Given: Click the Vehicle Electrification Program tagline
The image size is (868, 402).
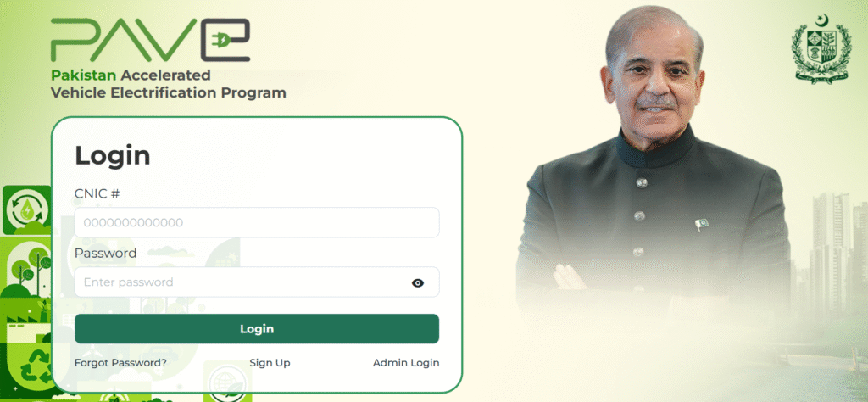Looking at the screenshot, I should coord(169,92).
